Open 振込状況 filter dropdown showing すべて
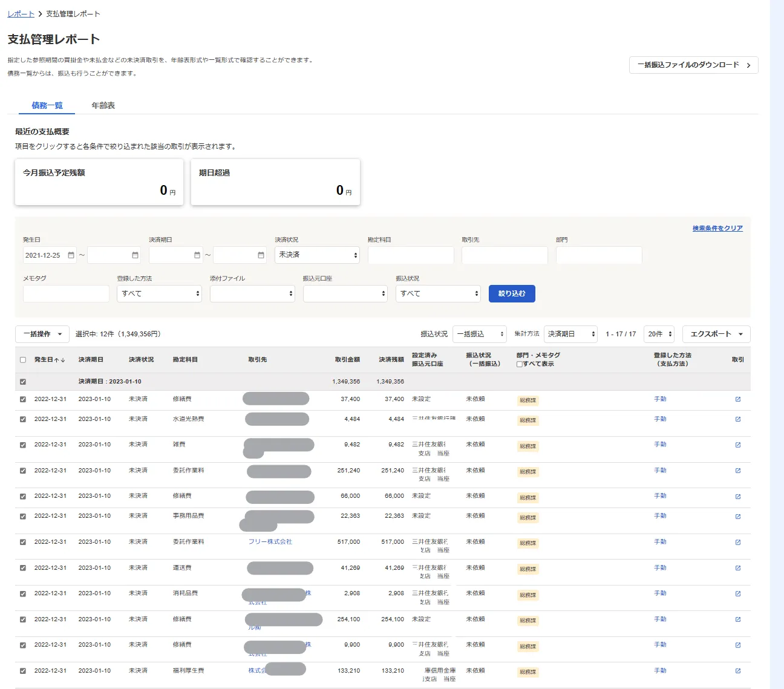784x689 pixels. [438, 293]
